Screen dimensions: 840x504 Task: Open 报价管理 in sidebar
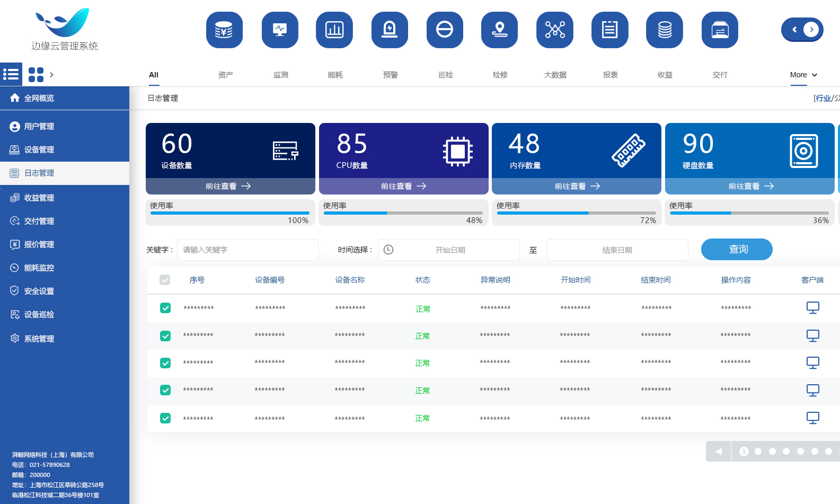point(65,244)
